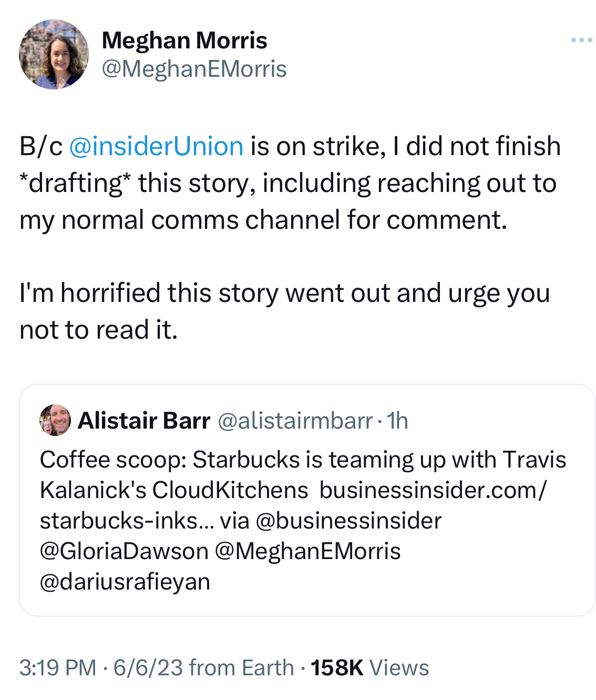This screenshot has height=700, width=596.
Task: Open the Alistair Barr name in quoted tweet
Action: (x=144, y=421)
